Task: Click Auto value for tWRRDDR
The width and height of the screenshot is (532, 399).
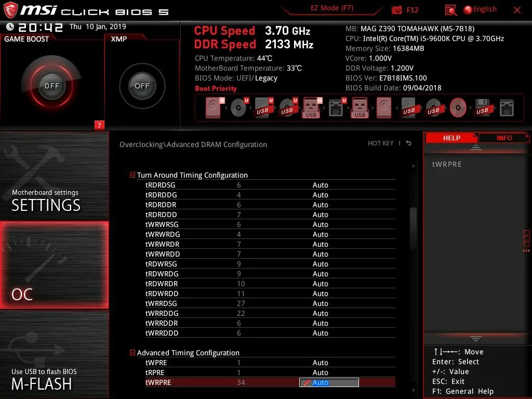Action: click(x=320, y=323)
